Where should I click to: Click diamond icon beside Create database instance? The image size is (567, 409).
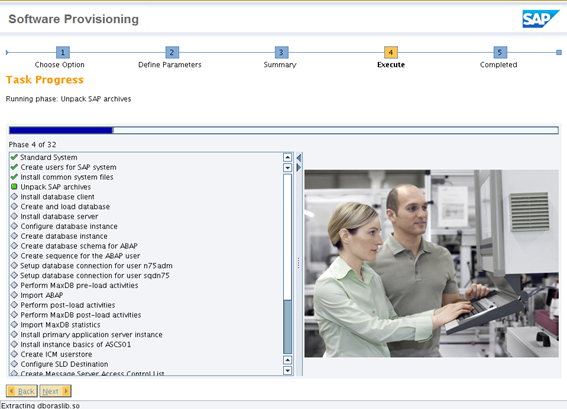click(x=14, y=236)
